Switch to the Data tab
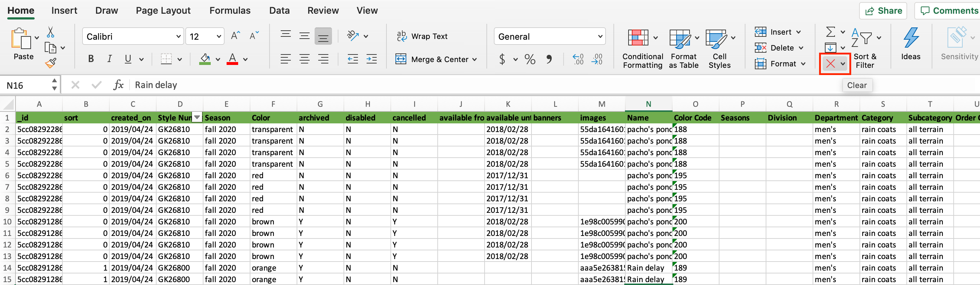Screen dimensions: 980x285 tap(279, 10)
